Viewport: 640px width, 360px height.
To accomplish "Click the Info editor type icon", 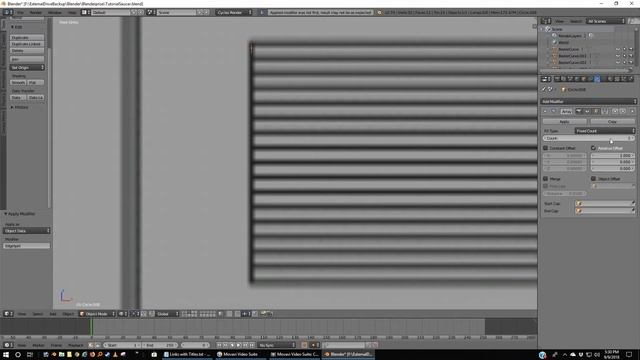I will click(7, 12).
